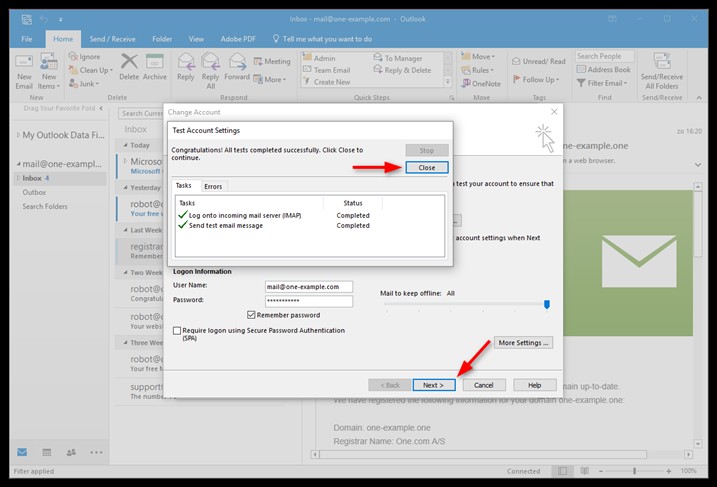Image resolution: width=717 pixels, height=487 pixels.
Task: Open the More respond dropdown
Action: coord(270,79)
